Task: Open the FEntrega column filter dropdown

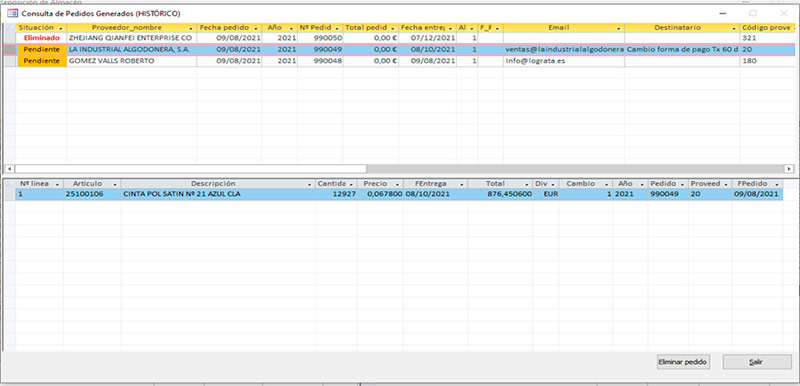Action: tap(462, 184)
